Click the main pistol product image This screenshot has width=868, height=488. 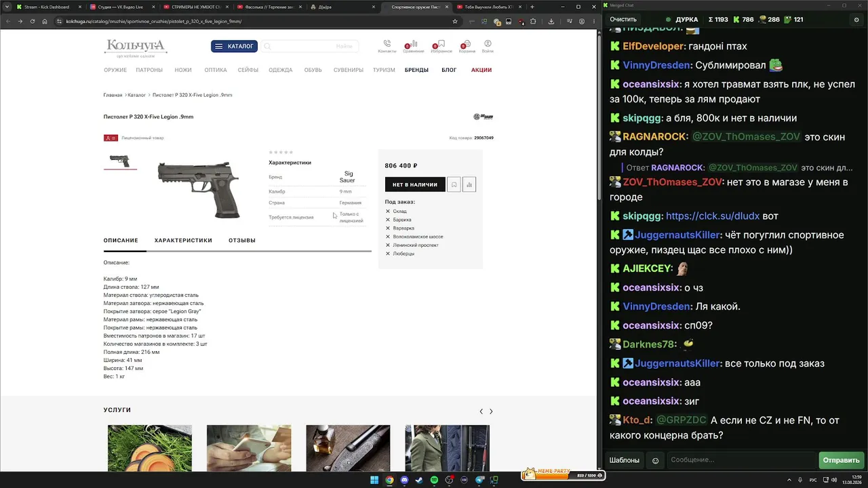(x=199, y=189)
